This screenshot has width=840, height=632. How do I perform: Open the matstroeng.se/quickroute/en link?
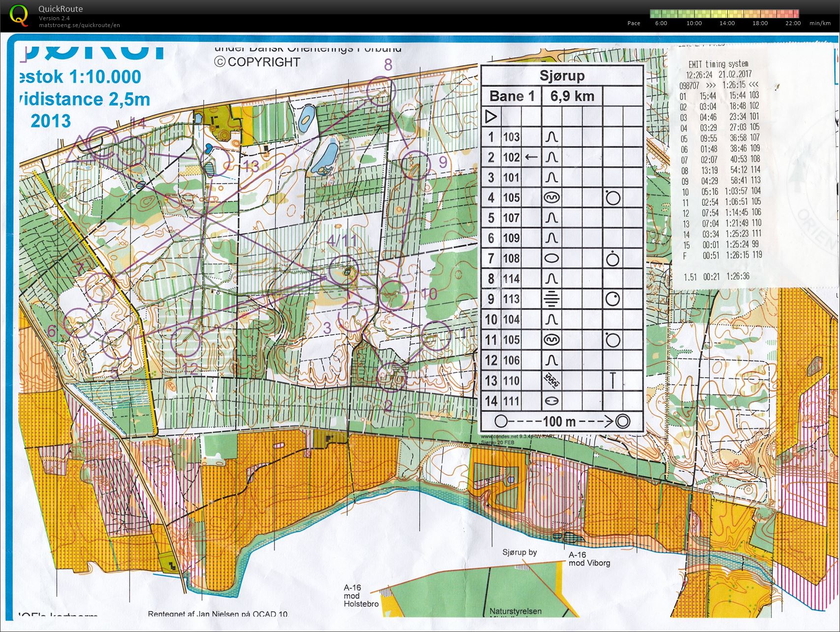click(x=79, y=25)
